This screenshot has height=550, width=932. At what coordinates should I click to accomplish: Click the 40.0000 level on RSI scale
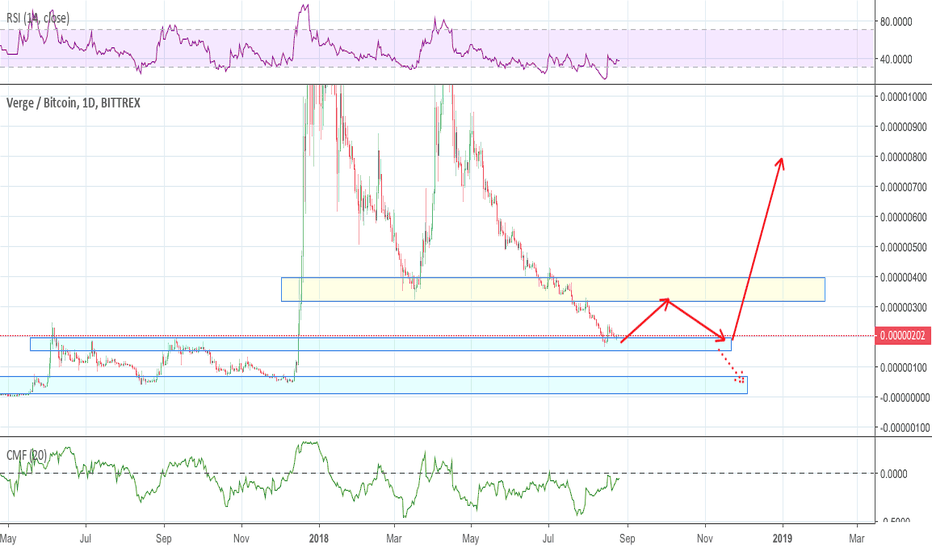(896, 59)
